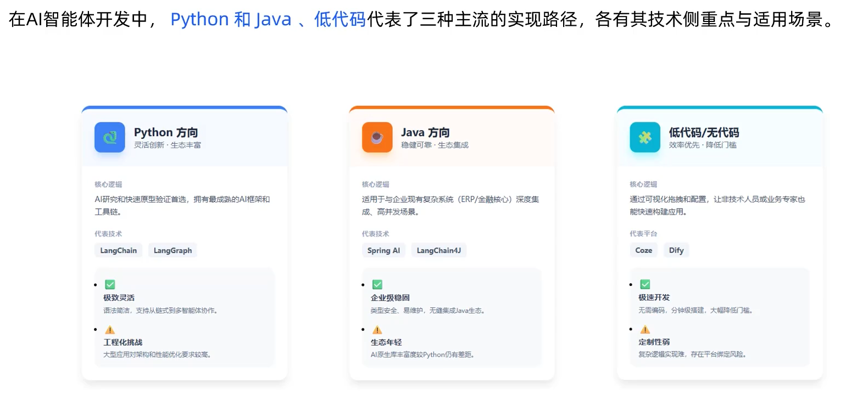Click the blue '低代码' heading text
The height and width of the screenshot is (405, 868).
340,19
